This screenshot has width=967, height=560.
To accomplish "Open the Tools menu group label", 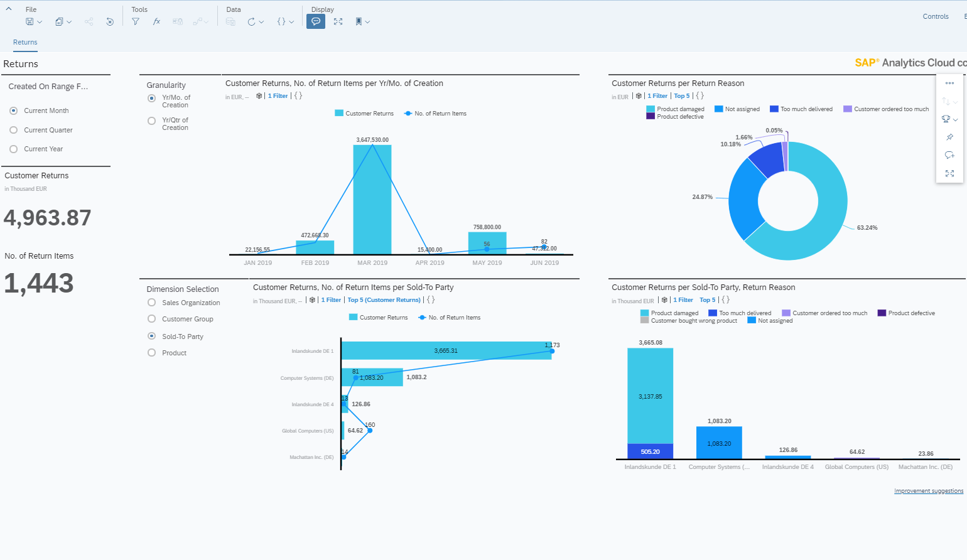I will (139, 9).
